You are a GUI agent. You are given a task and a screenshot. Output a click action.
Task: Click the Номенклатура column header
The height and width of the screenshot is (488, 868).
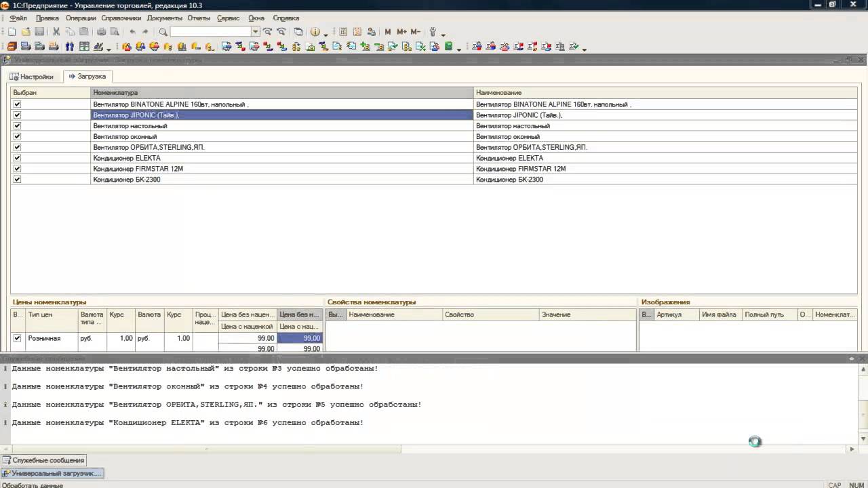click(x=282, y=92)
